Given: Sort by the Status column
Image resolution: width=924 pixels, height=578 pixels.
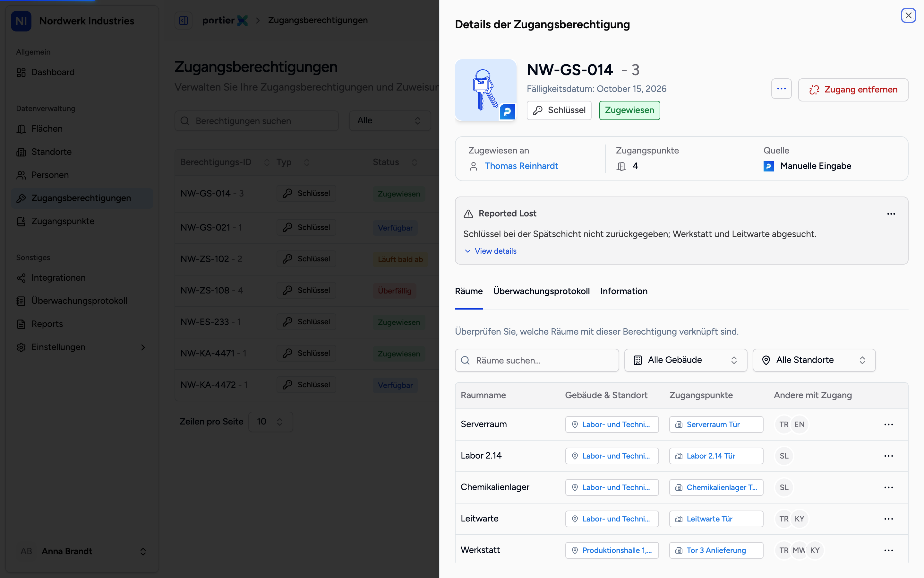Looking at the screenshot, I should 395,162.
